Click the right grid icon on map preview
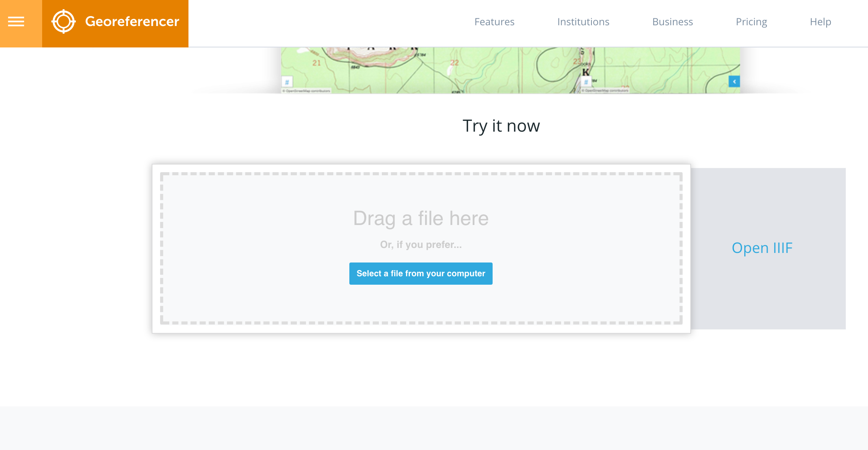Image resolution: width=868 pixels, height=450 pixels. [x=586, y=82]
